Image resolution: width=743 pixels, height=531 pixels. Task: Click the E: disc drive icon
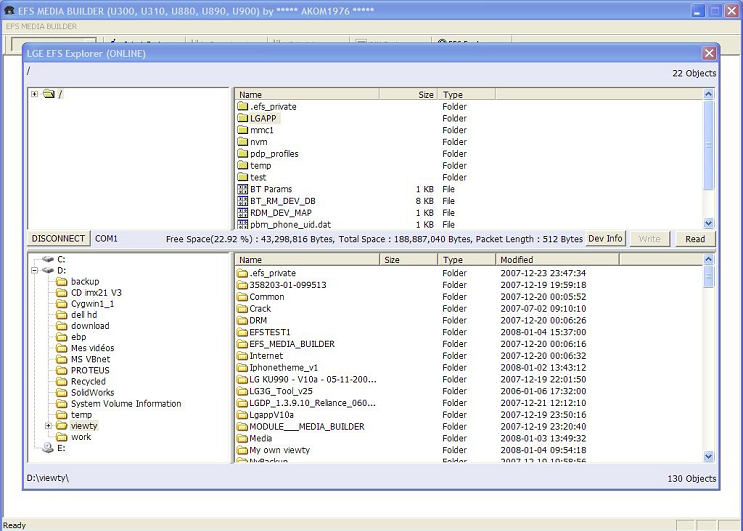47,448
